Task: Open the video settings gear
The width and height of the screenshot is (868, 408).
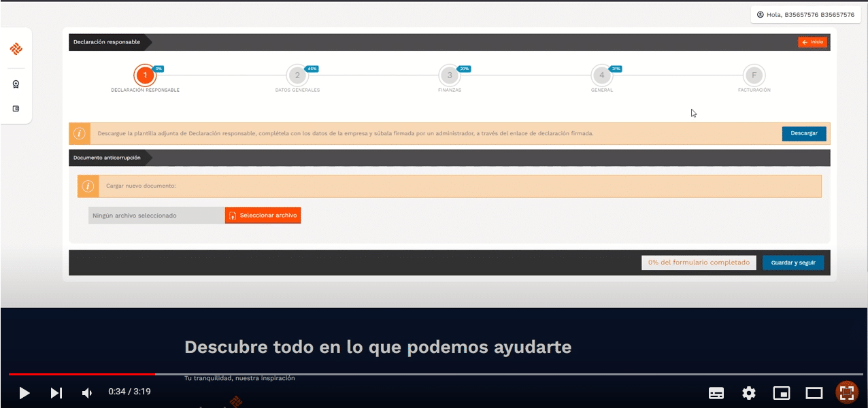Action: tap(749, 392)
